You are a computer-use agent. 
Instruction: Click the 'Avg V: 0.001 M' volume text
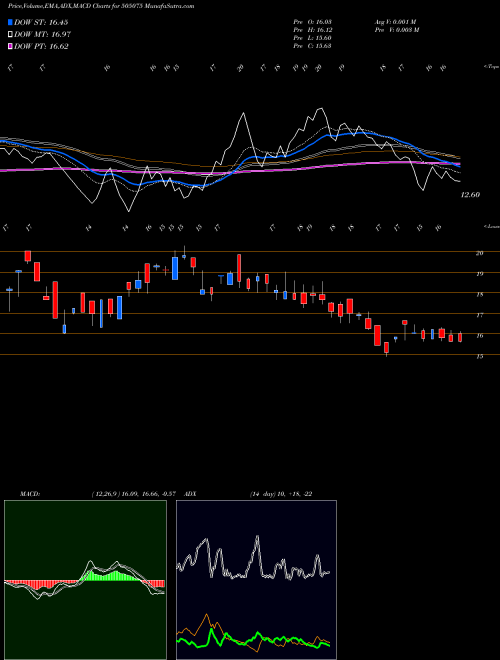click(395, 22)
